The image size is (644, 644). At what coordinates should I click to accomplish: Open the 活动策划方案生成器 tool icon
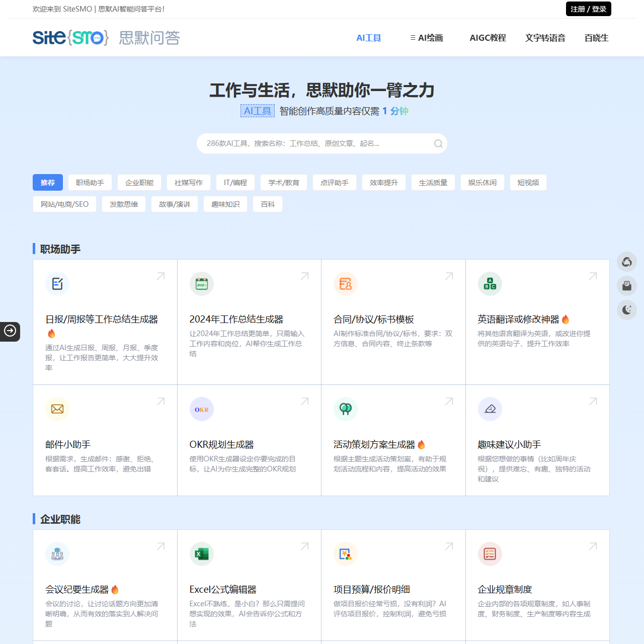point(346,409)
